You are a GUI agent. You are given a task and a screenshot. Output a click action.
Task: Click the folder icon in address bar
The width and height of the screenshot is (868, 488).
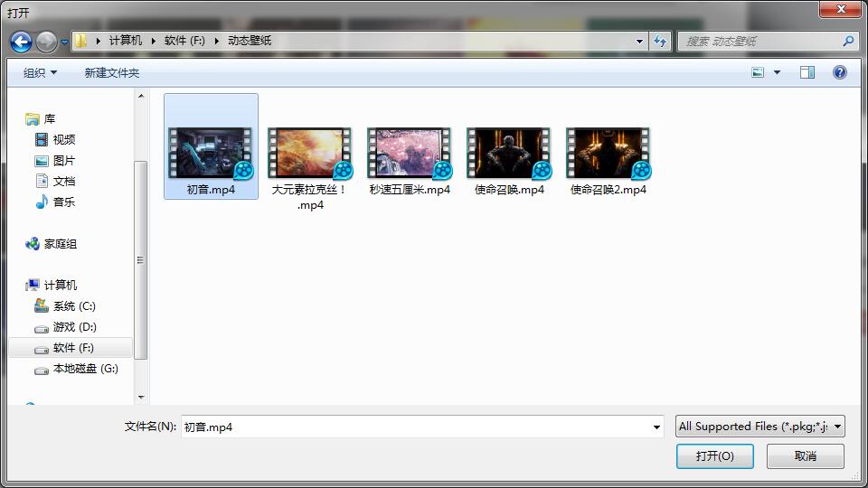coord(81,41)
